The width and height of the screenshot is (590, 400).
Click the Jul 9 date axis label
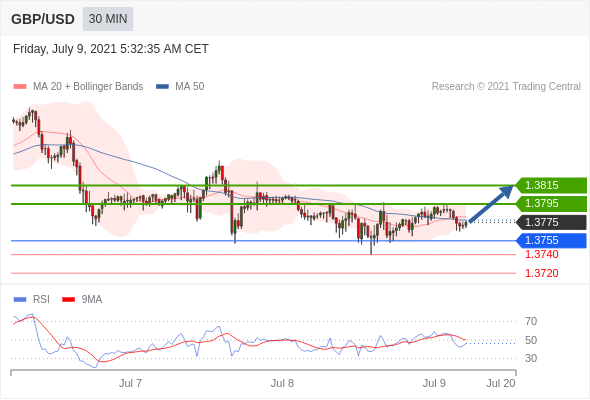(434, 383)
